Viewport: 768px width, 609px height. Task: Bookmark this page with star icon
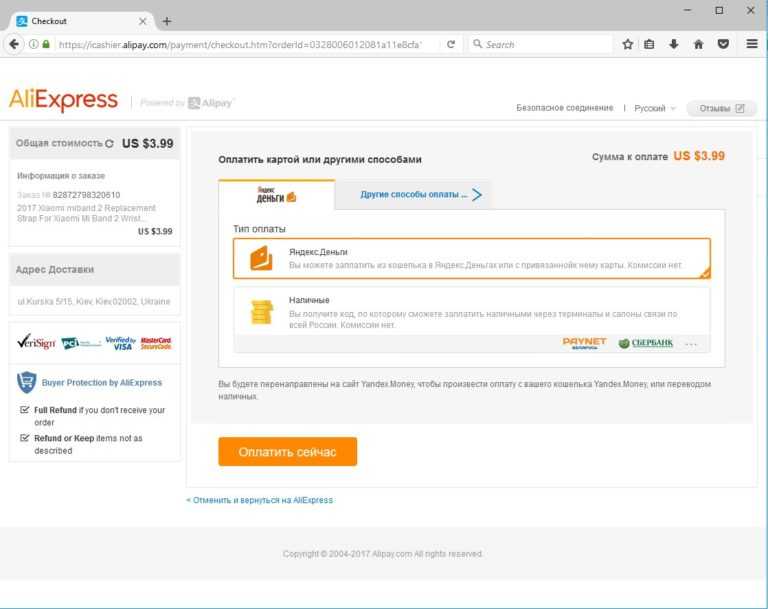[627, 44]
